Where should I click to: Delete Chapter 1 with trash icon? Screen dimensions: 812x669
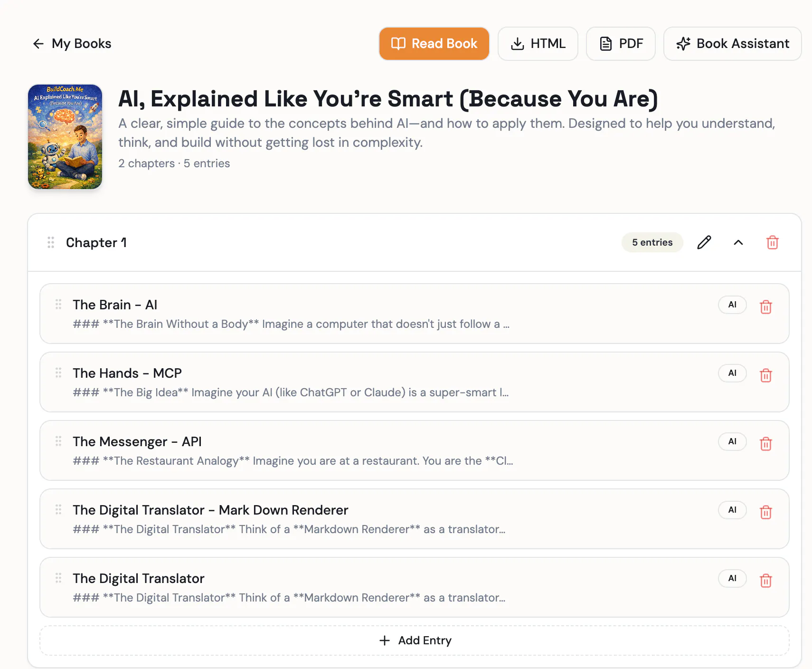pyautogui.click(x=772, y=242)
